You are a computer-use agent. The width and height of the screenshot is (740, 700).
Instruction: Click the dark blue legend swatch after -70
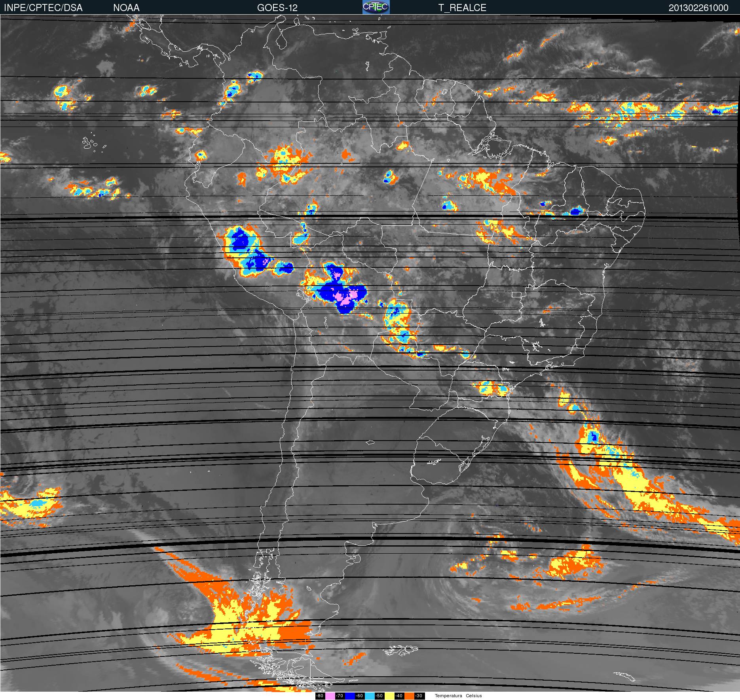(x=350, y=696)
